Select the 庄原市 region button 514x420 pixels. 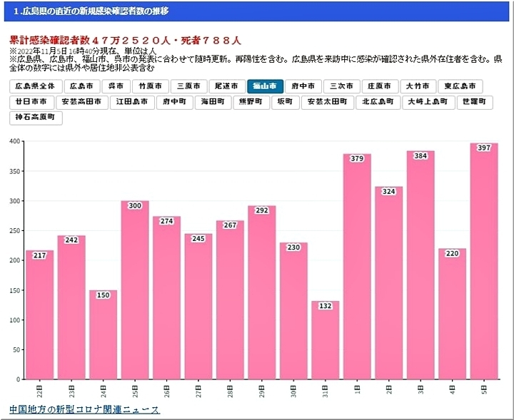point(379,86)
